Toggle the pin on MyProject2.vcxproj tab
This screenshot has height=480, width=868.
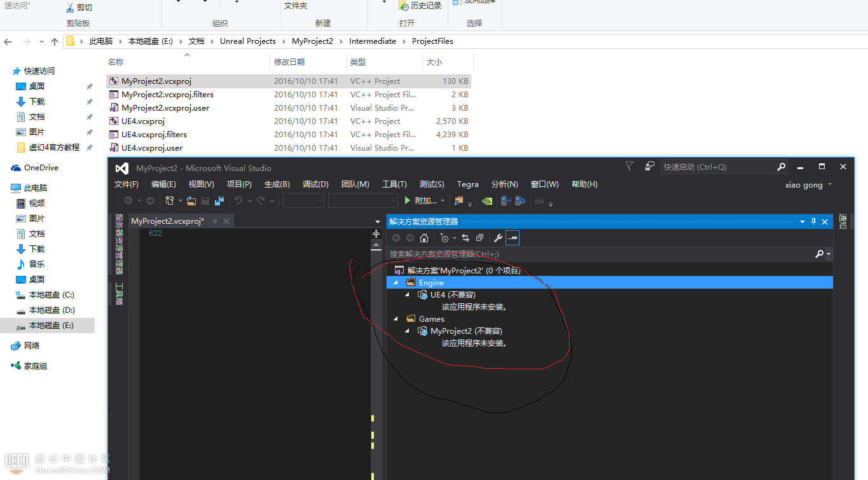214,221
